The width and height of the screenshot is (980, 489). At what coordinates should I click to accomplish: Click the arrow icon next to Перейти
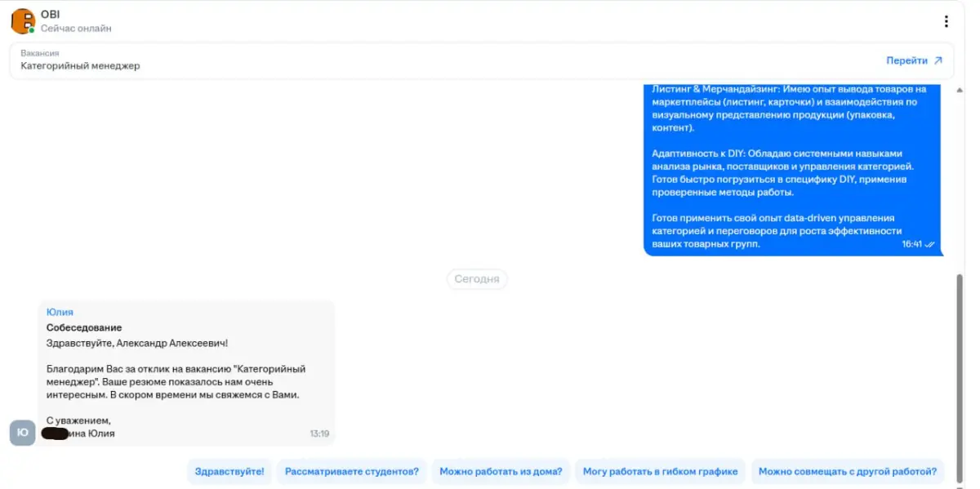938,60
